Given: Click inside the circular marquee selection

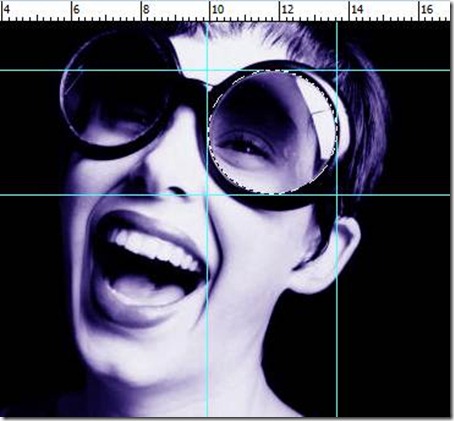Looking at the screenshot, I should point(273,132).
